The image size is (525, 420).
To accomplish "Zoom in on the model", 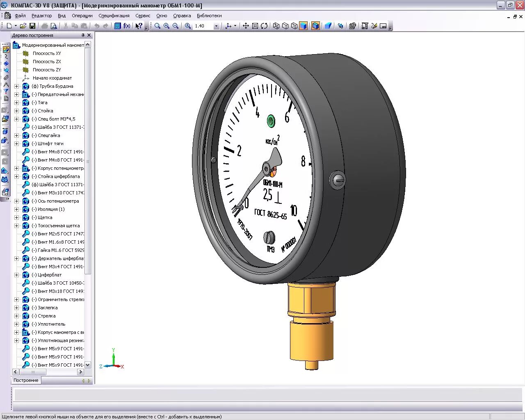I will [167, 26].
